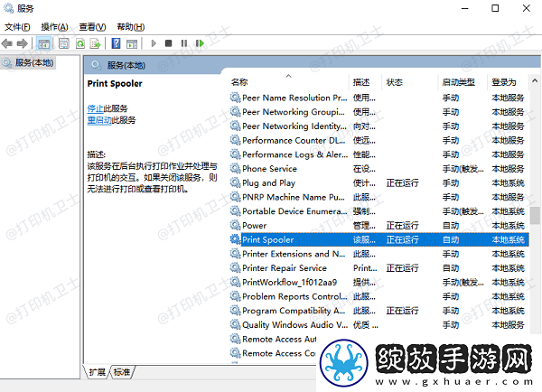Open the 操作(A) menu
The width and height of the screenshot is (542, 392).
(54, 26)
